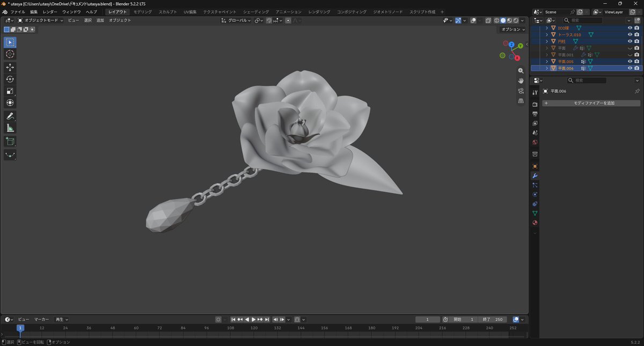Disable rendering for 平面.006 camera icon

[x=636, y=68]
